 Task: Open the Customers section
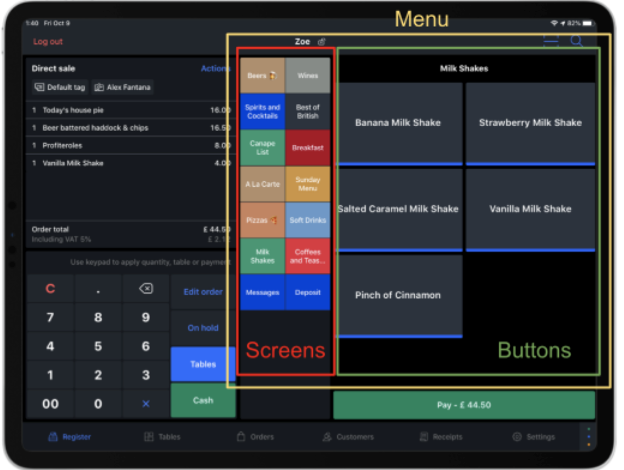[348, 437]
